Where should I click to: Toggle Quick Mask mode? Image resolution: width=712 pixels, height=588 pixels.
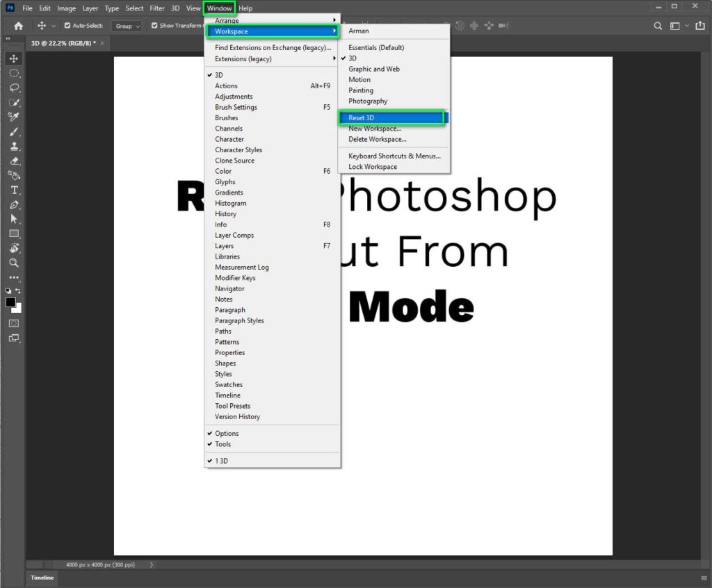click(x=14, y=323)
